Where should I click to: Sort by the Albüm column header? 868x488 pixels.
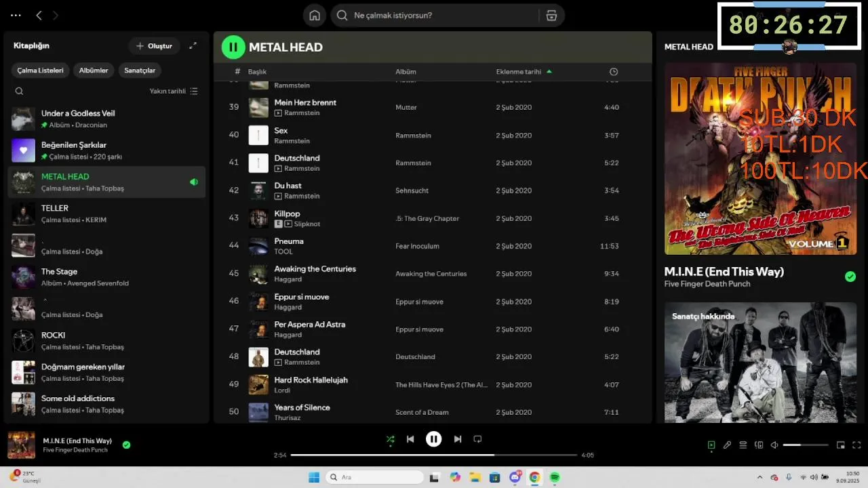click(x=406, y=71)
